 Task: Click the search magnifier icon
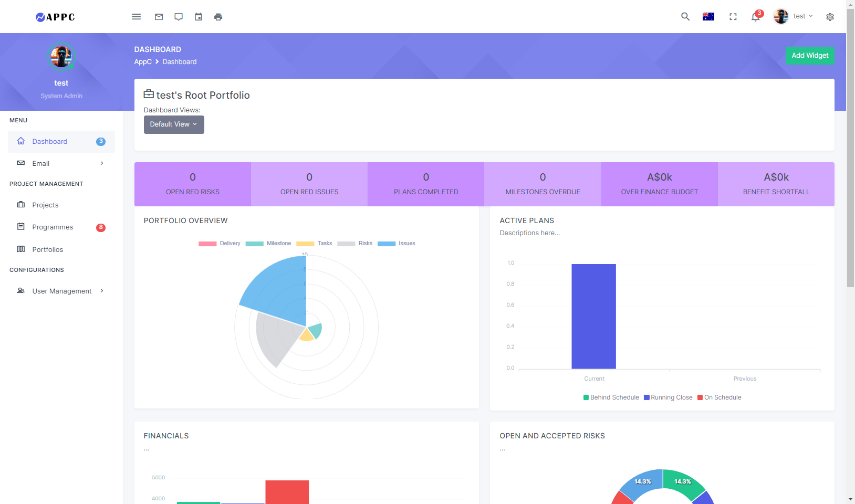coord(685,17)
